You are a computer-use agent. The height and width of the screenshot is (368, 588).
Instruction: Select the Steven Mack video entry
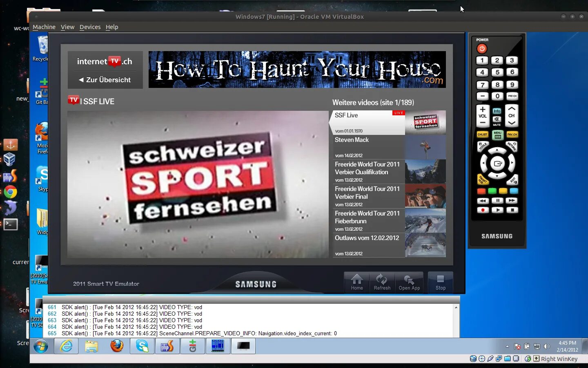coord(389,147)
